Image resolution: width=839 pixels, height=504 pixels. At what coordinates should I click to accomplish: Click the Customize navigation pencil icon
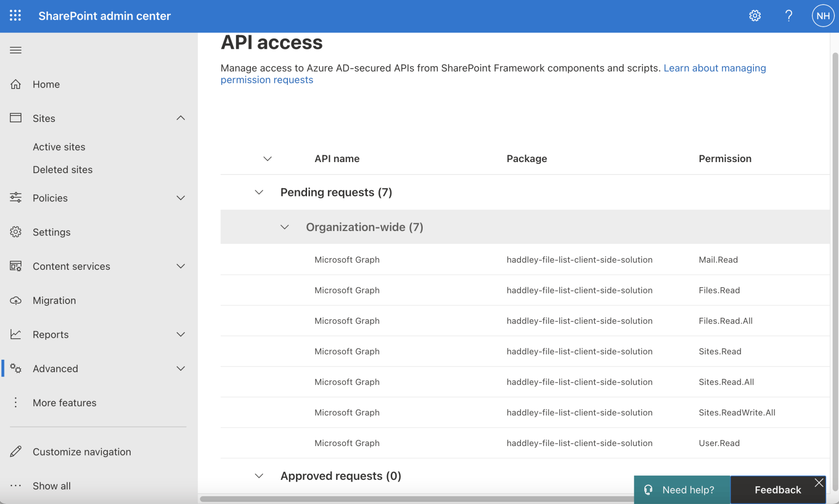tap(16, 451)
